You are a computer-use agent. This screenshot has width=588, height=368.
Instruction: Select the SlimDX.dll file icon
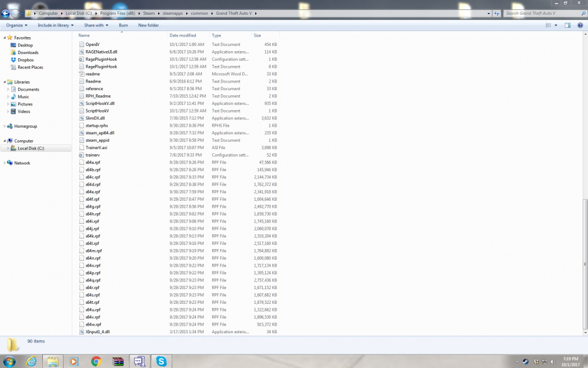[81, 118]
